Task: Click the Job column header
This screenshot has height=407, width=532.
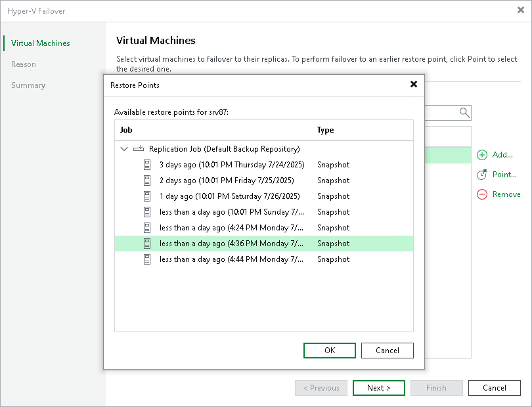Action: (x=126, y=130)
